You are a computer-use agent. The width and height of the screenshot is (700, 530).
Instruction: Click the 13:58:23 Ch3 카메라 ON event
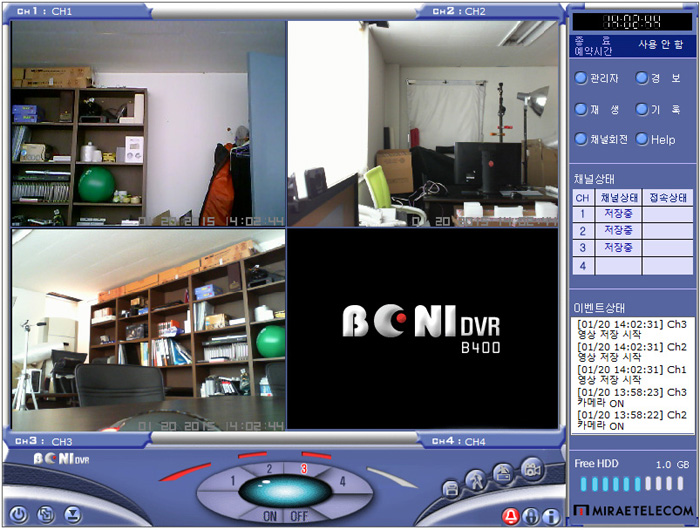[632, 397]
